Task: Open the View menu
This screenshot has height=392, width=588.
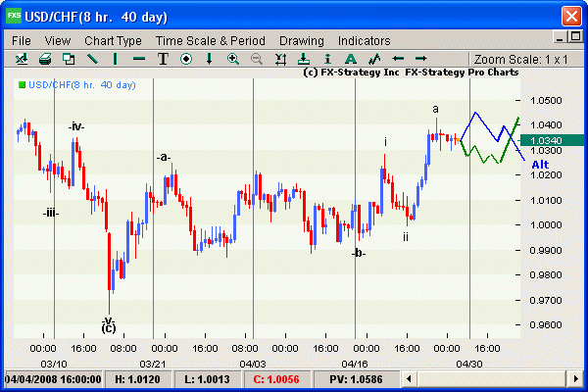Action: click(x=58, y=40)
